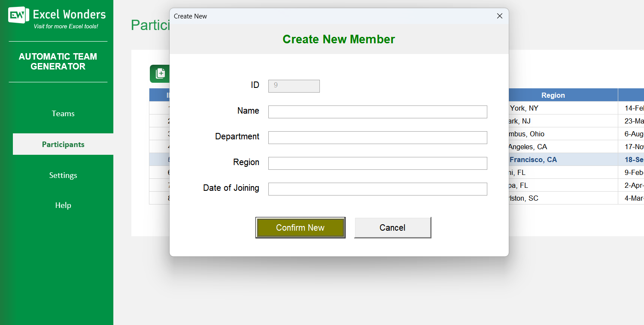Select the Participants sidebar entry
Image resolution: width=644 pixels, height=325 pixels.
click(63, 144)
